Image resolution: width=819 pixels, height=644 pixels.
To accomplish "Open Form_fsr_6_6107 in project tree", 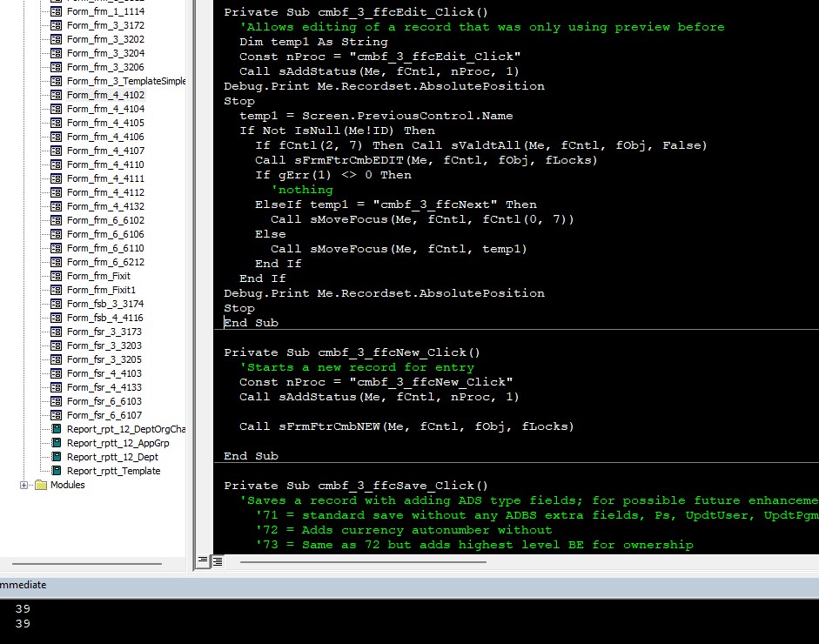I will (104, 415).
